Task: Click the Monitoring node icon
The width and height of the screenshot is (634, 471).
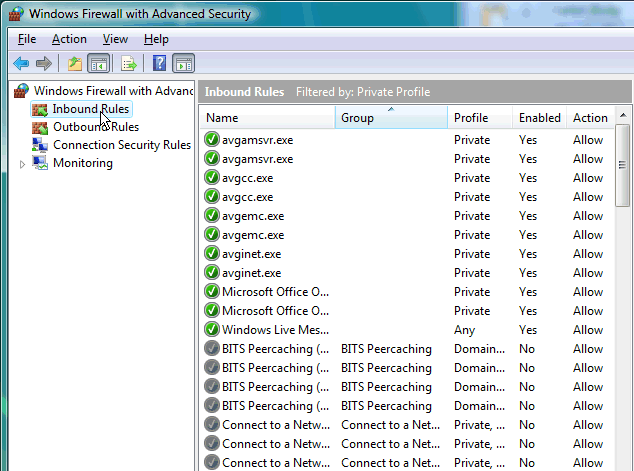Action: [40, 163]
